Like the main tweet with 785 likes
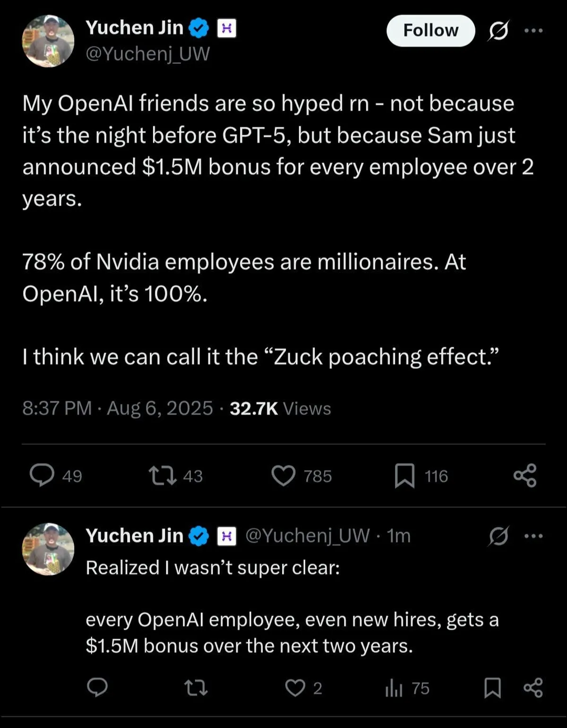 coord(283,475)
